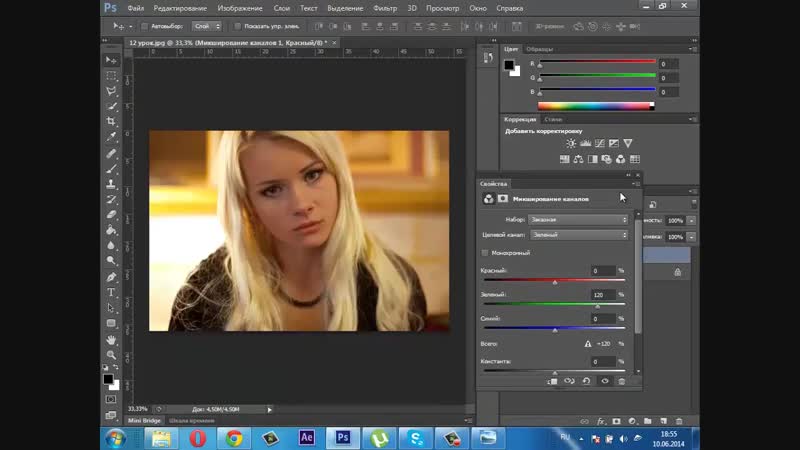Select the Pen tool
800x450 pixels.
click(x=111, y=277)
